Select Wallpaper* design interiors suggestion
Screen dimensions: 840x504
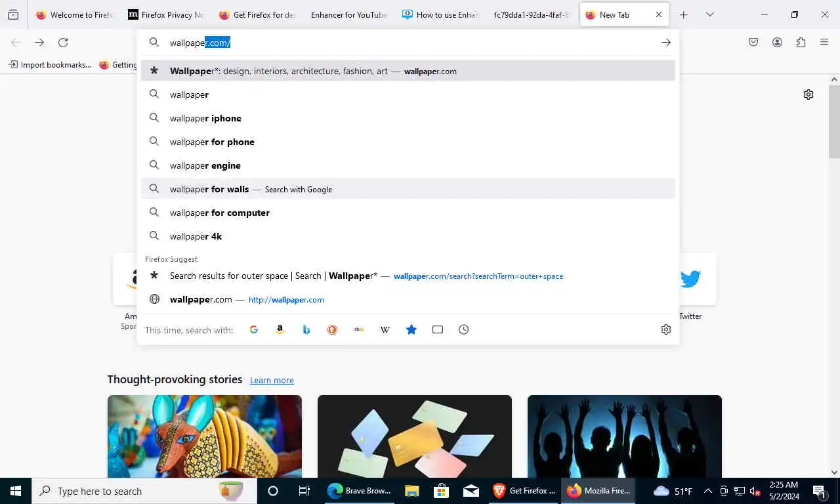408,71
